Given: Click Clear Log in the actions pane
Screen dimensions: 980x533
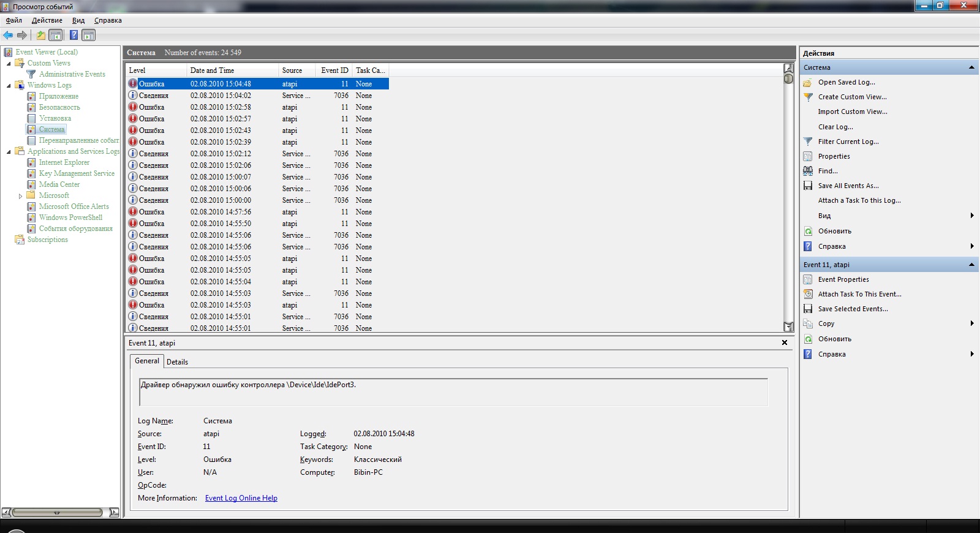Looking at the screenshot, I should (x=835, y=127).
